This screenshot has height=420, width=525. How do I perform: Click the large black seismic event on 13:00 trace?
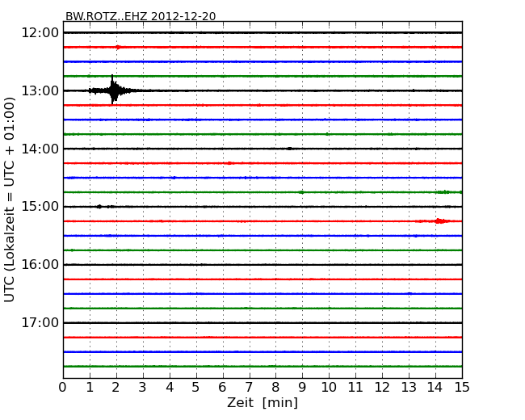113,90
